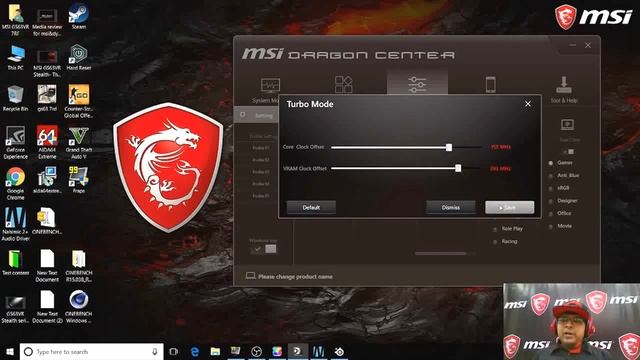This screenshot has width=640, height=360.
Task: Click the Setting gear item in sidebar
Action: (x=256, y=116)
